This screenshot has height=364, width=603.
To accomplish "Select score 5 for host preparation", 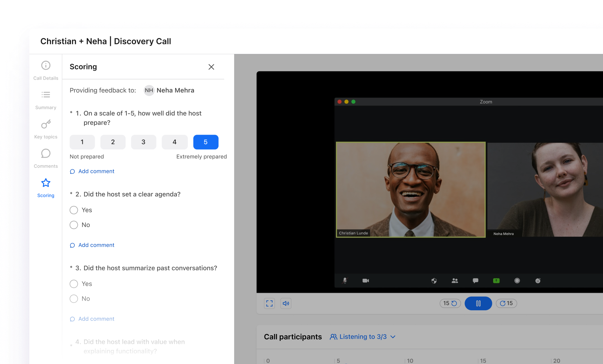I will (206, 142).
